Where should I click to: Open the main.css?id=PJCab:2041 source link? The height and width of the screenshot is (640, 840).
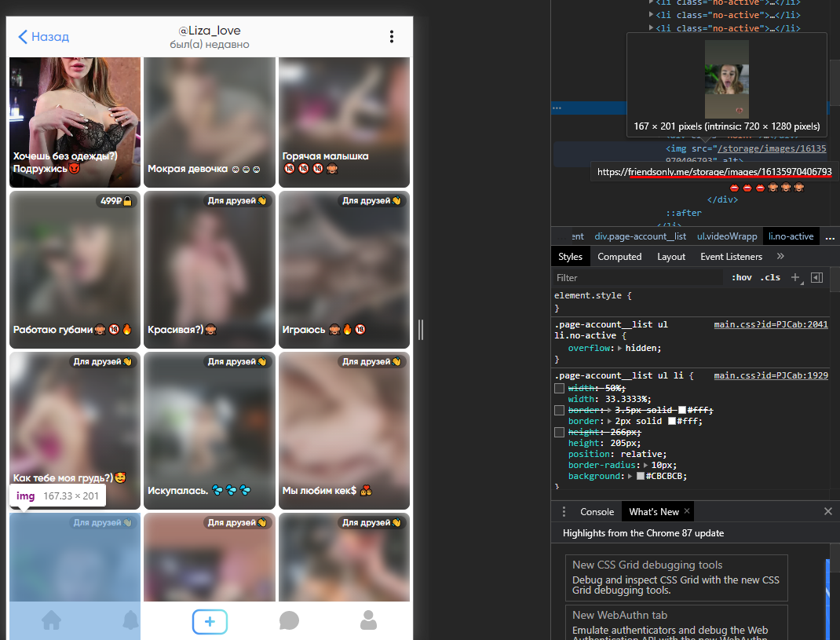click(x=770, y=324)
